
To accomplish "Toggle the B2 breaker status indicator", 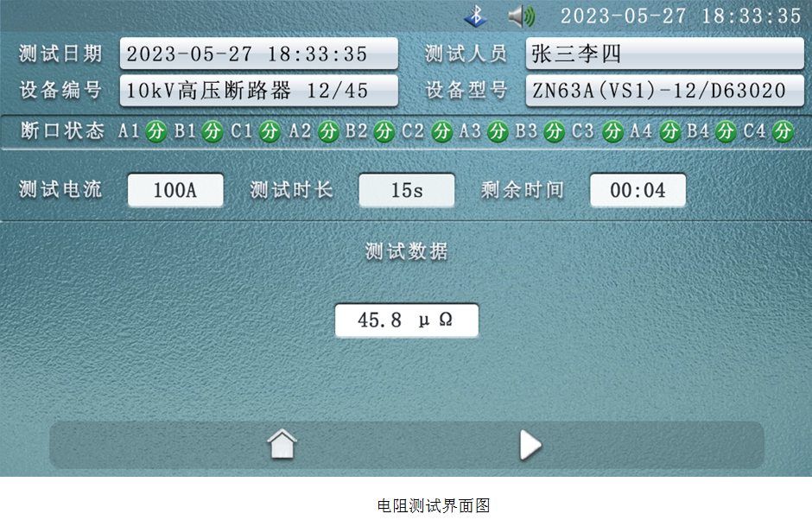I will [384, 131].
